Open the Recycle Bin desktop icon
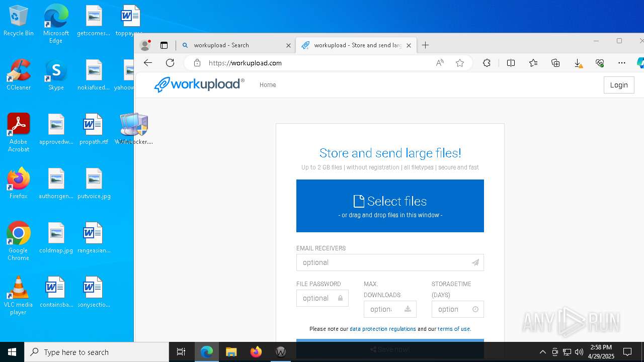644x362 pixels. [19, 21]
